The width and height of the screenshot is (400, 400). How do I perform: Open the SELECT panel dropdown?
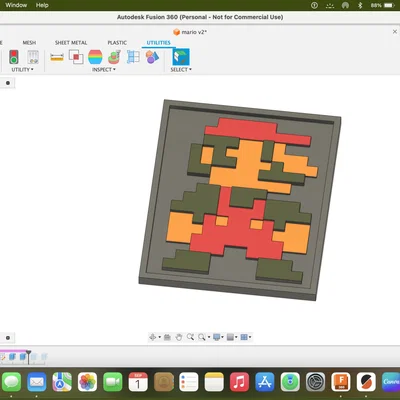(x=181, y=69)
